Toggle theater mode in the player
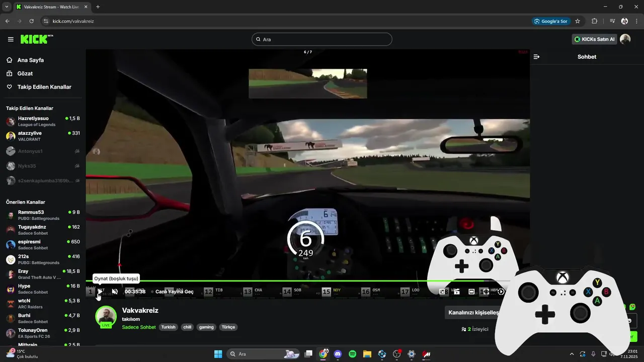 coord(471,292)
